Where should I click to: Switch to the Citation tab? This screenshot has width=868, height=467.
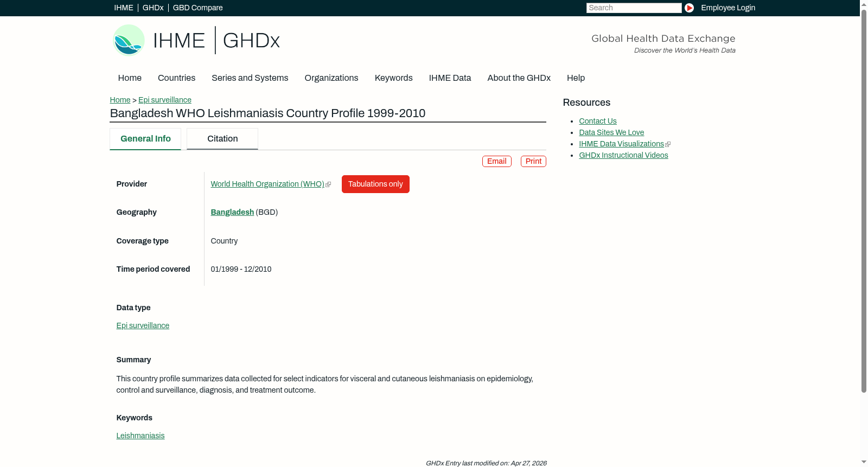point(222,139)
